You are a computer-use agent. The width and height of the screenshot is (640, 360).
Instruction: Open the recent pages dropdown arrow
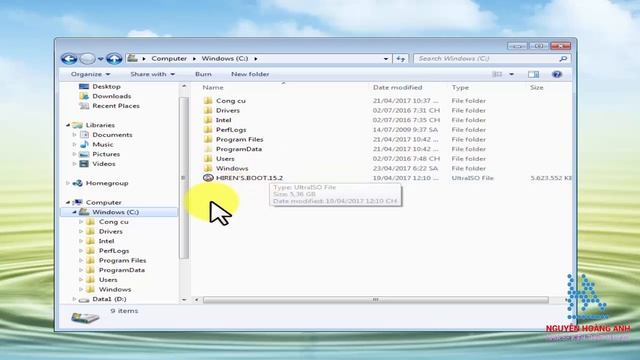(100, 59)
